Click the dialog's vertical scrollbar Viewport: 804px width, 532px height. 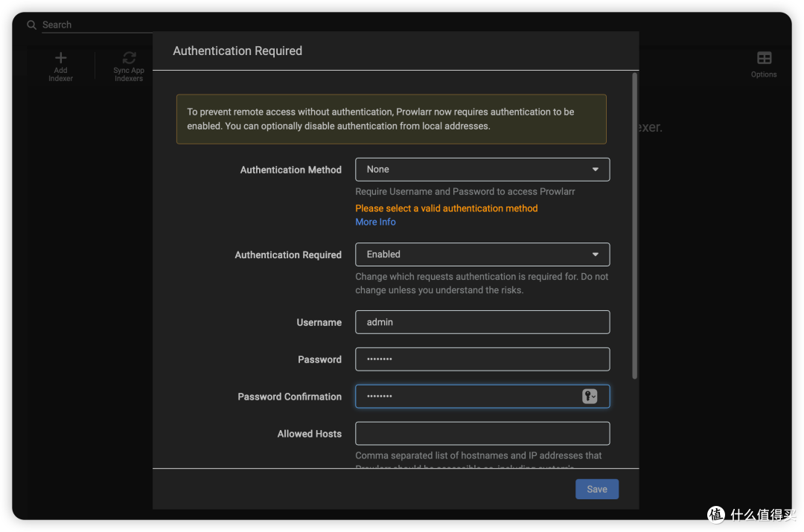[x=634, y=225]
